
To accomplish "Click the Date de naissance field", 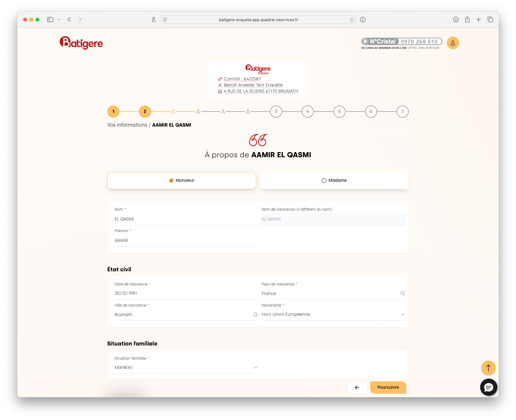I will [186, 293].
